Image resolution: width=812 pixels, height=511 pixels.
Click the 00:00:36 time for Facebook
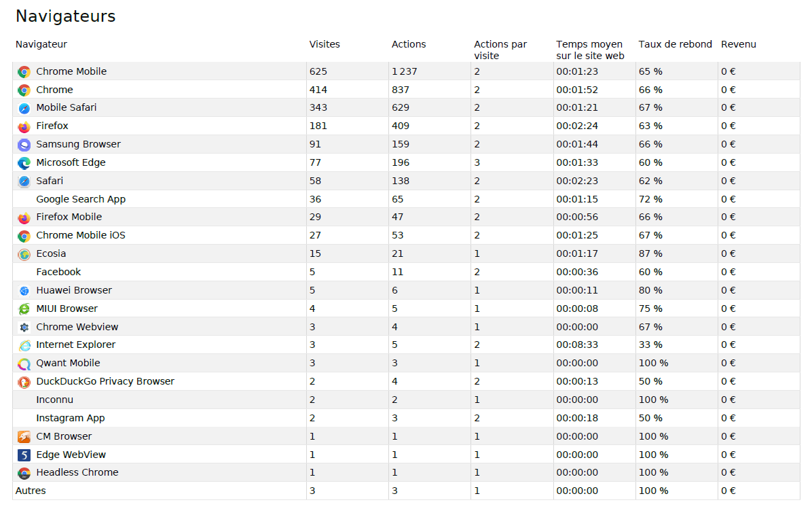pos(577,272)
